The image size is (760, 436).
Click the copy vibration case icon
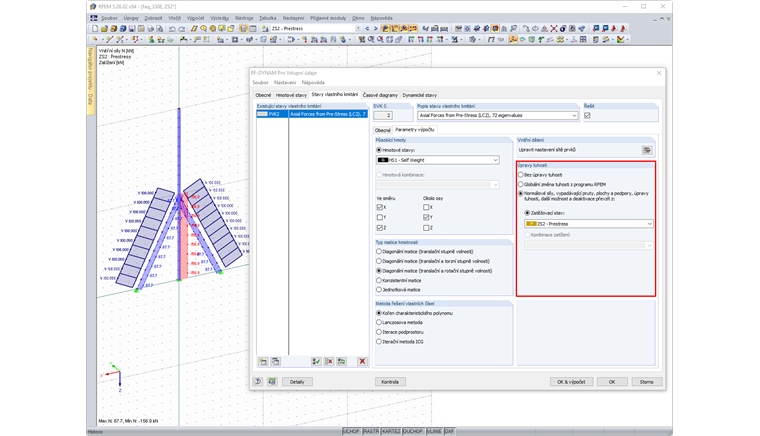(x=275, y=361)
